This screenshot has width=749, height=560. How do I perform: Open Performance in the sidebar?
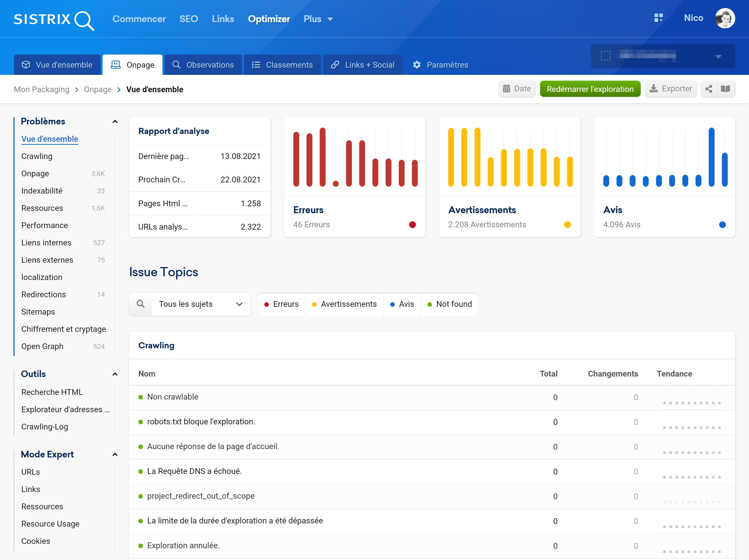[x=45, y=226]
